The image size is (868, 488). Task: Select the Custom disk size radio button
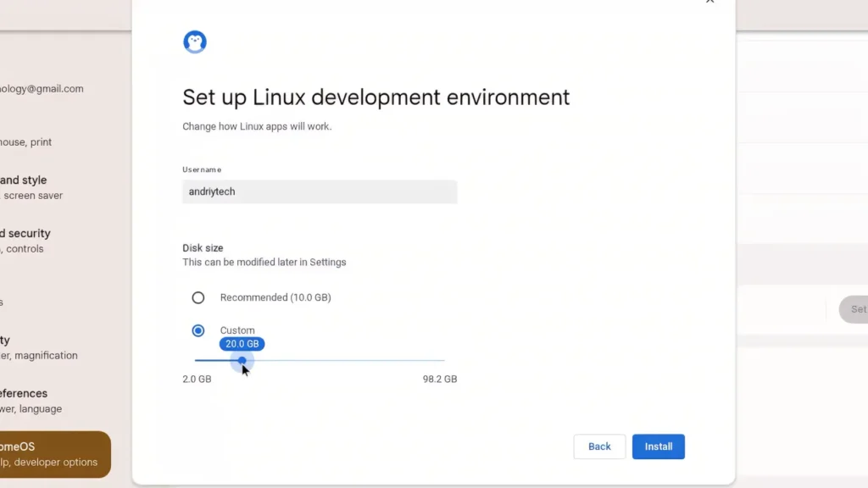(198, 331)
